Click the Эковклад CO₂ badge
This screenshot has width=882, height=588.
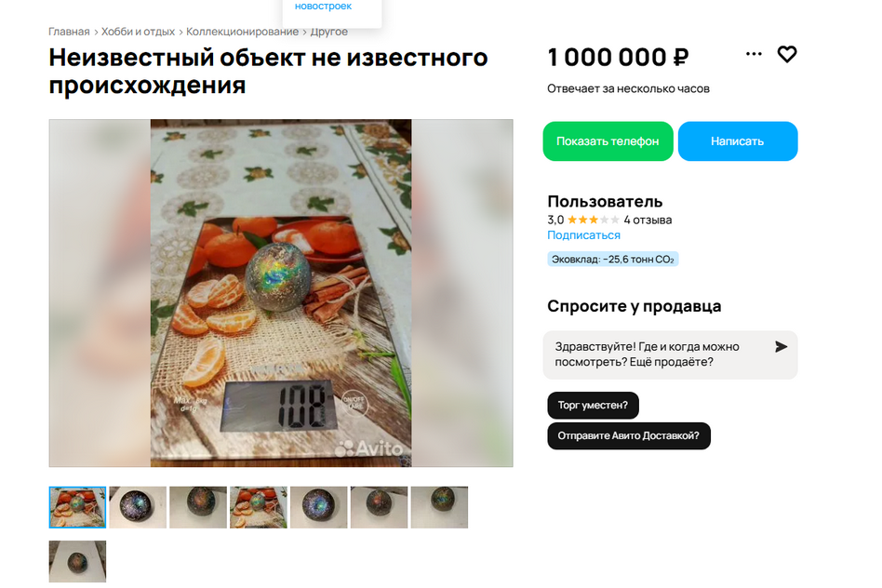point(612,260)
